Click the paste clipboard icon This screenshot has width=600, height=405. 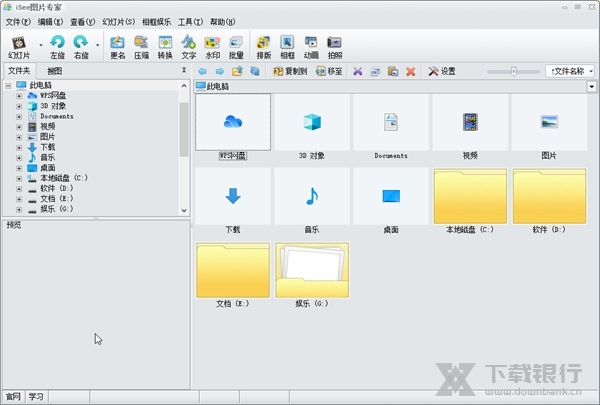point(393,71)
